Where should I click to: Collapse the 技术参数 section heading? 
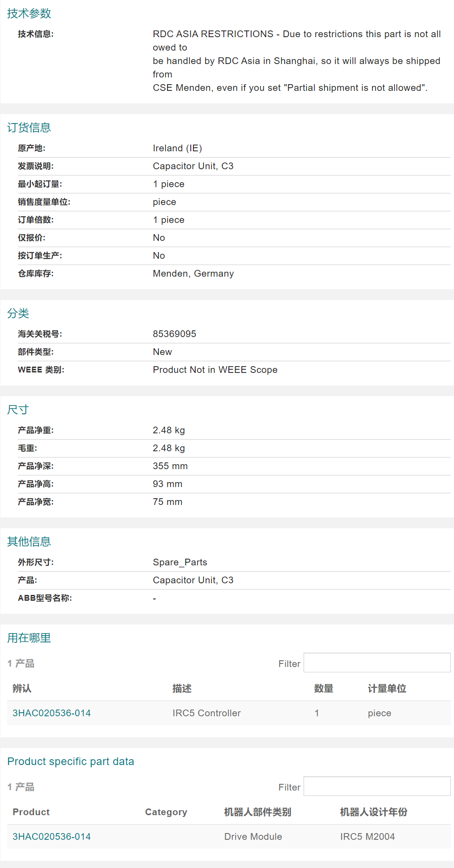tap(29, 13)
